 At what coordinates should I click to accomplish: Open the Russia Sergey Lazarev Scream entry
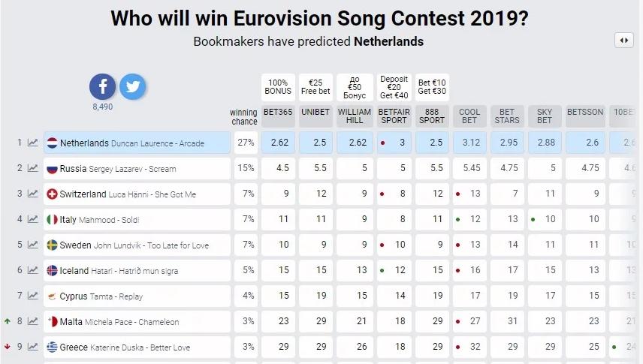click(x=137, y=168)
